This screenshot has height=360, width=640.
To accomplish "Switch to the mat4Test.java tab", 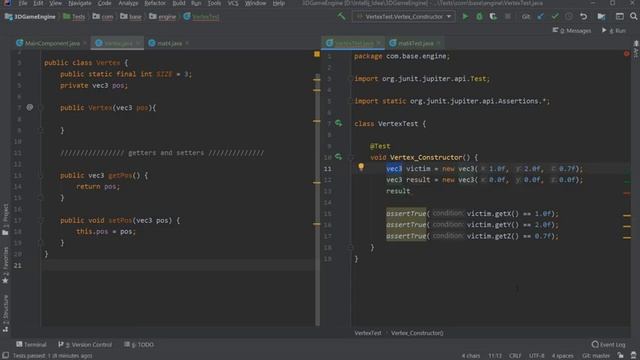I will pos(415,43).
